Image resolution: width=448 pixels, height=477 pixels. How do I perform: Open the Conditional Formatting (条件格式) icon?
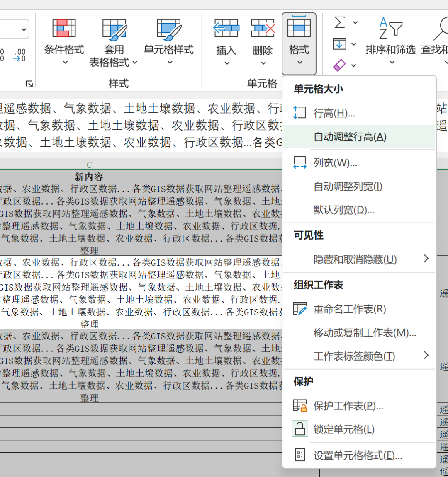64,28
